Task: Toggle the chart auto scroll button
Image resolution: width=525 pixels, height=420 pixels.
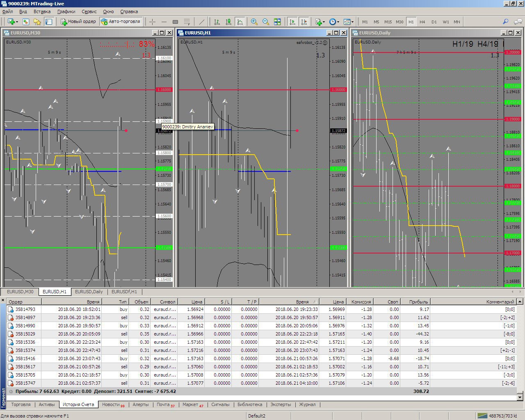Action: pyautogui.click(x=292, y=22)
